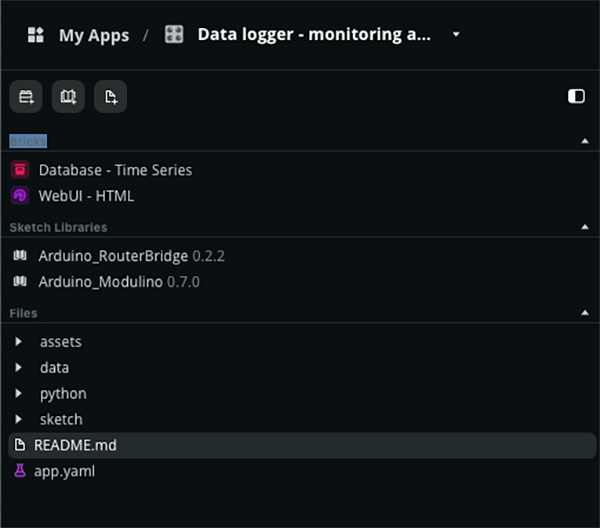Screen dimensions: 600x528
Task: Toggle the sidebar panel visibility
Action: pos(576,96)
